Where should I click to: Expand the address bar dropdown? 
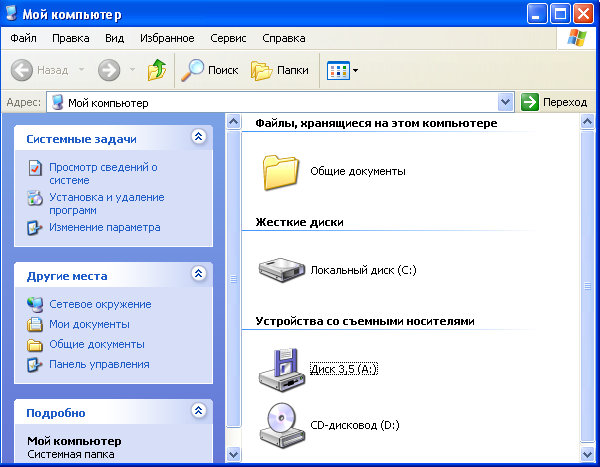pos(505,102)
